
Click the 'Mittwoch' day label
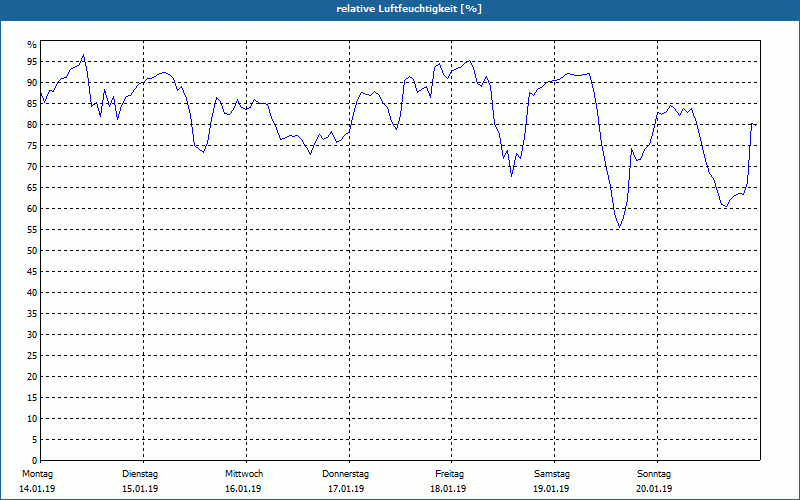(244, 474)
